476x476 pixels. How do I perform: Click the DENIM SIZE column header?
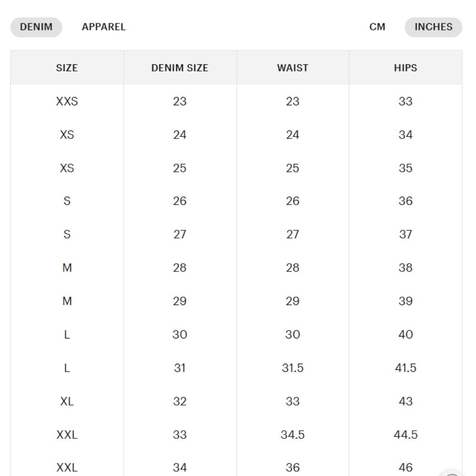coord(179,68)
